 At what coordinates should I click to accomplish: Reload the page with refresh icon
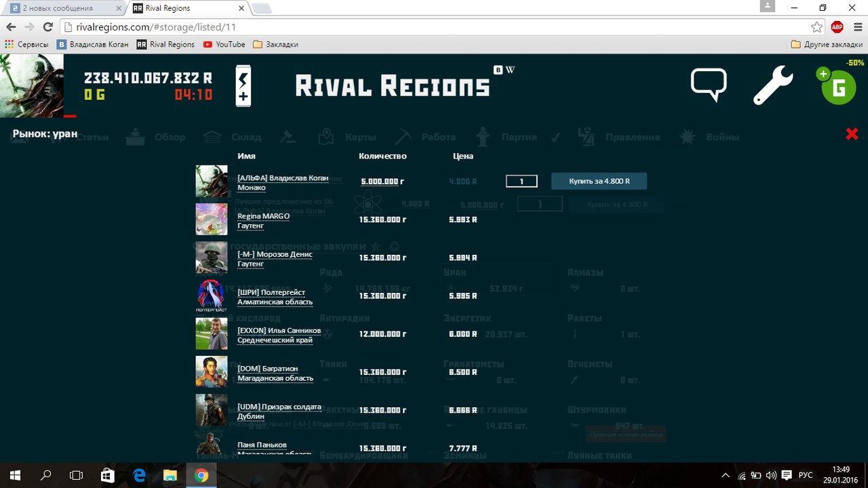click(47, 27)
